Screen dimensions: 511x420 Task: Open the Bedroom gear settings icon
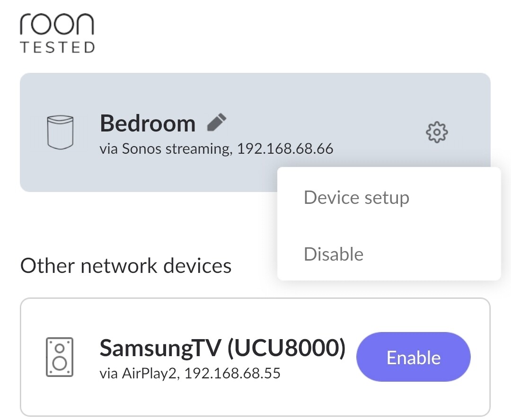coord(437,132)
